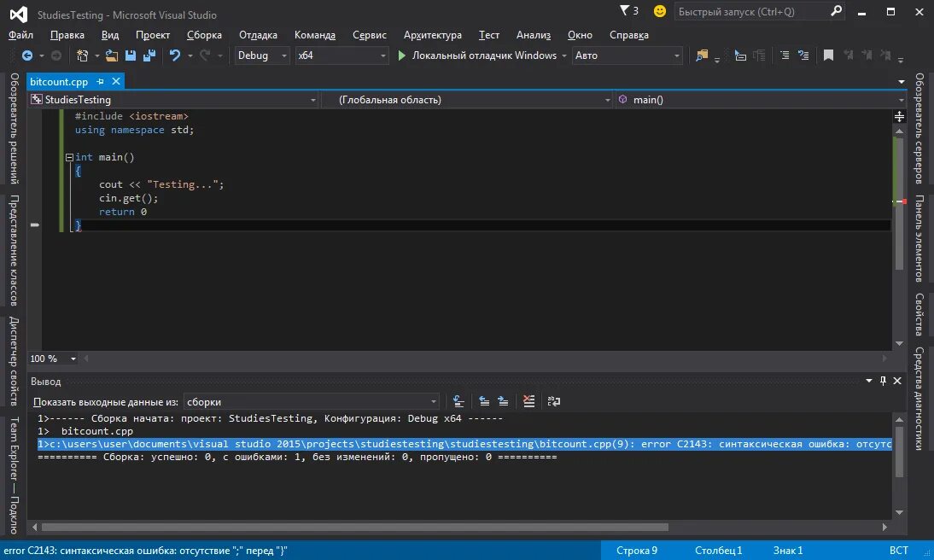Viewport: 934px width, 560px height.
Task: Click the New Project toolbar icon
Action: coord(82,55)
